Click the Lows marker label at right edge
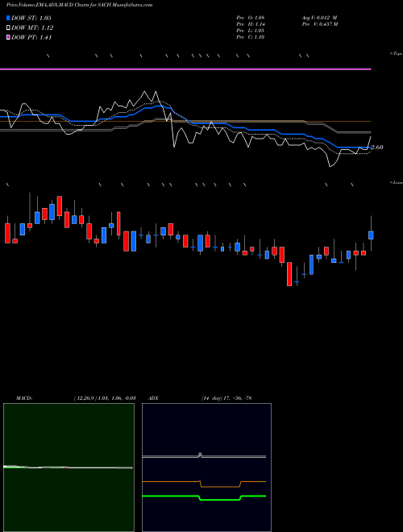Screen dimensions: 403x532 397,182
